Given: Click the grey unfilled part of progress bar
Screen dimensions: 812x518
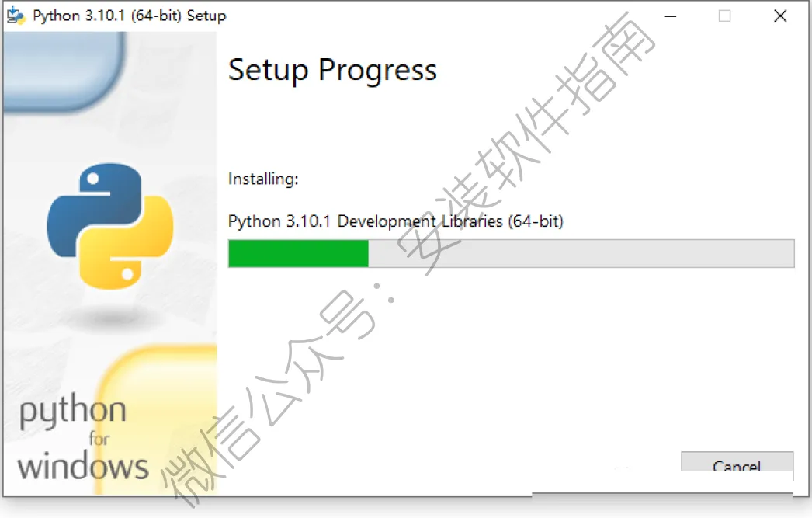Looking at the screenshot, I should pyautogui.click(x=581, y=253).
